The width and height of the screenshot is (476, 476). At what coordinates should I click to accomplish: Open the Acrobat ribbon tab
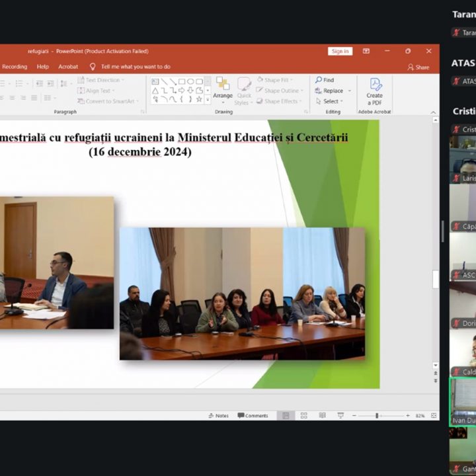[68, 67]
